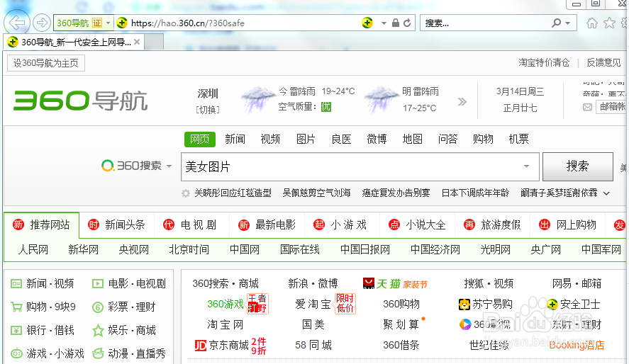Open Booking酒店 link
This screenshot has height=364, width=629.
[577, 345]
